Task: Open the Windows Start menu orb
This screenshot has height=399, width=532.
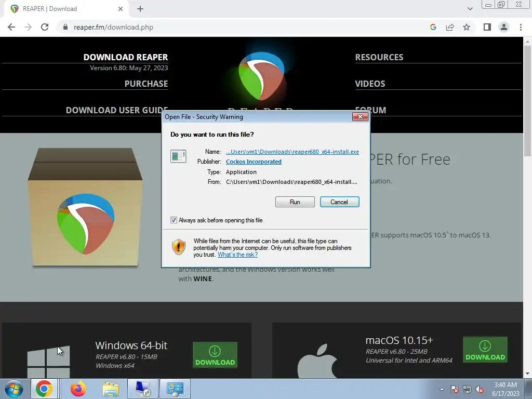Action: pos(14,389)
